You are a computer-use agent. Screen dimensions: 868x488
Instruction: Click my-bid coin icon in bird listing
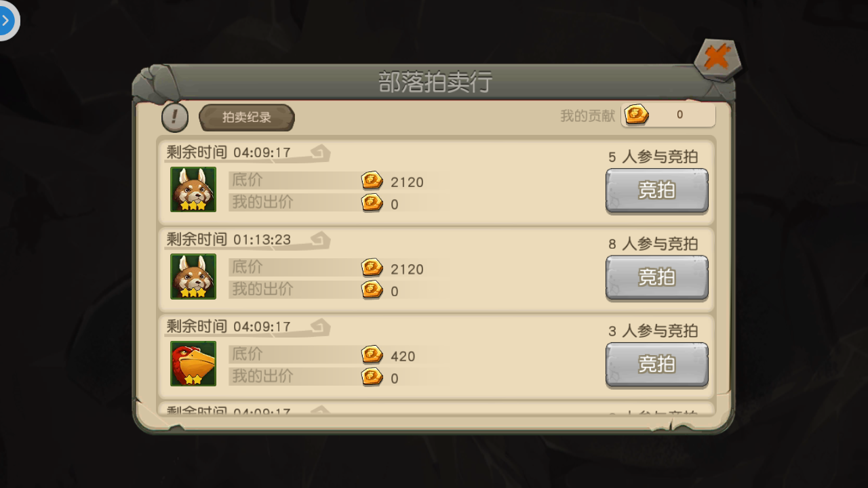tap(372, 376)
